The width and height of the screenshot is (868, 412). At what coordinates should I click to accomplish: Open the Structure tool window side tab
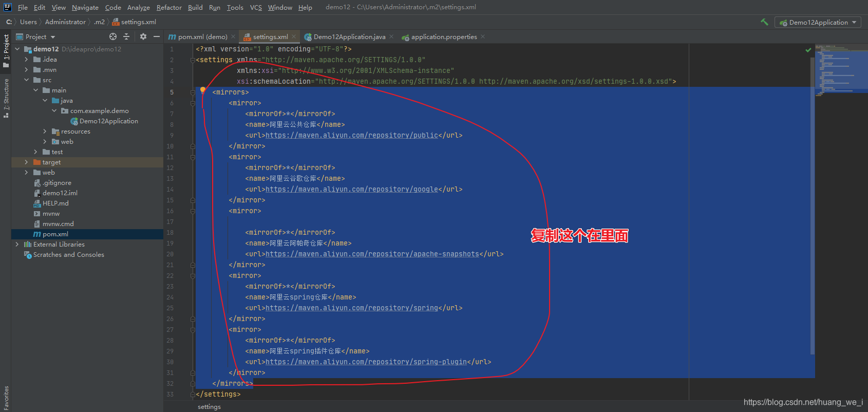click(x=6, y=98)
